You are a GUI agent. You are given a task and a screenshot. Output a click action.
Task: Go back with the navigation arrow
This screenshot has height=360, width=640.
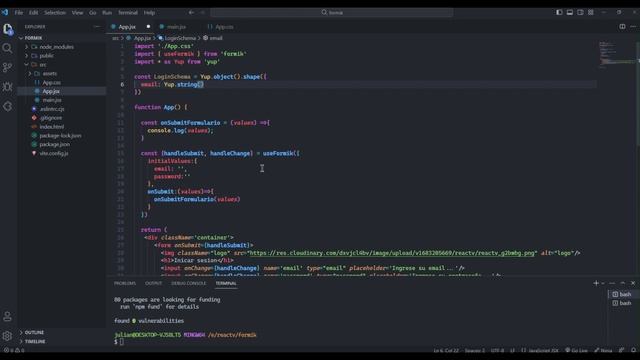pos(191,12)
